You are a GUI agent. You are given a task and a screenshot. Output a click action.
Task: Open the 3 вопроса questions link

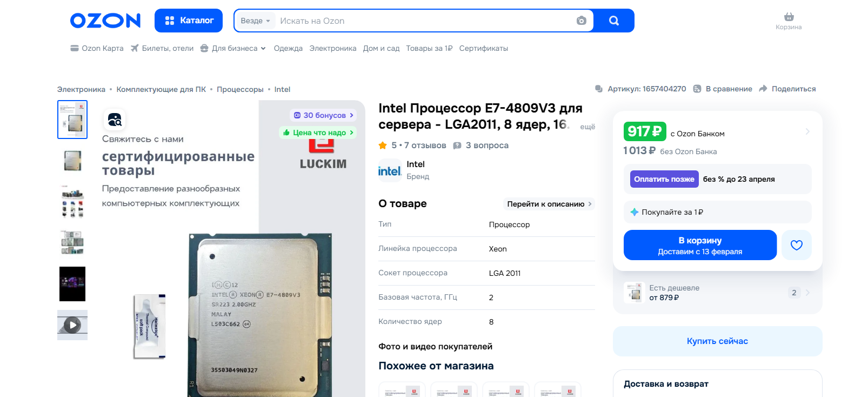click(487, 145)
